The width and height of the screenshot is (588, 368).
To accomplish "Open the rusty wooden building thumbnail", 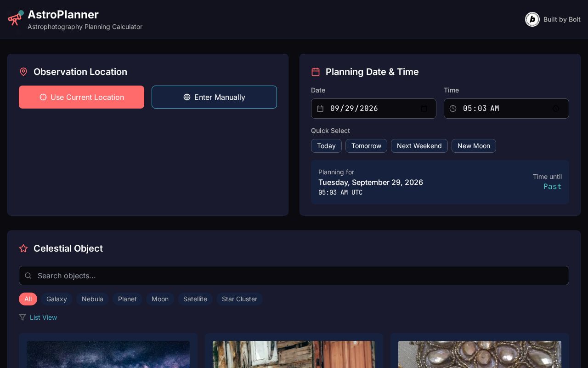I will tap(294, 354).
